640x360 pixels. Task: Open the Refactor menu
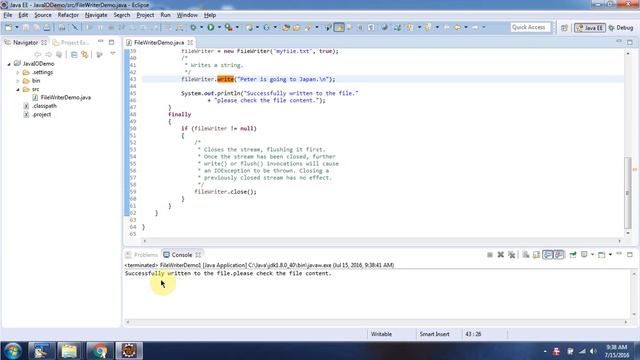[68, 15]
